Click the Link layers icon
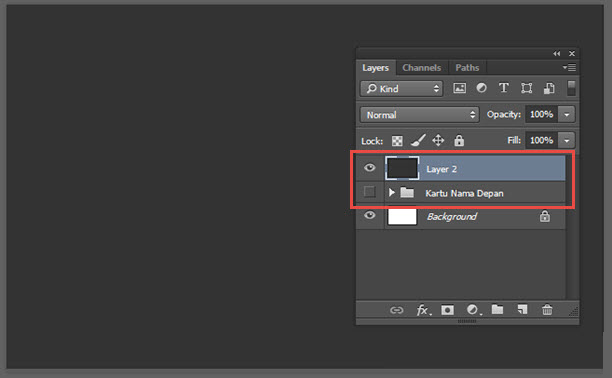Image resolution: width=612 pixels, height=378 pixels. coord(397,310)
